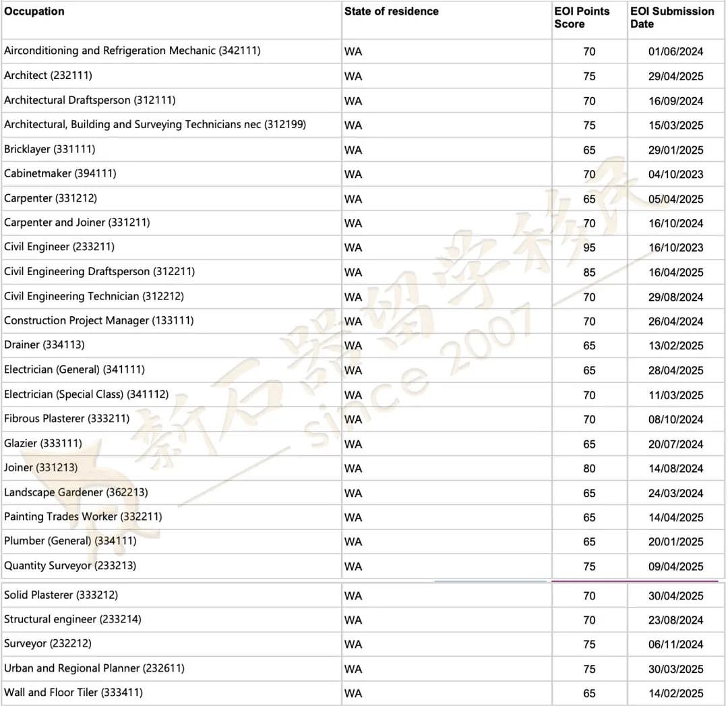Click the Joiner (331213) occupation
The image size is (728, 706).
tap(41, 467)
